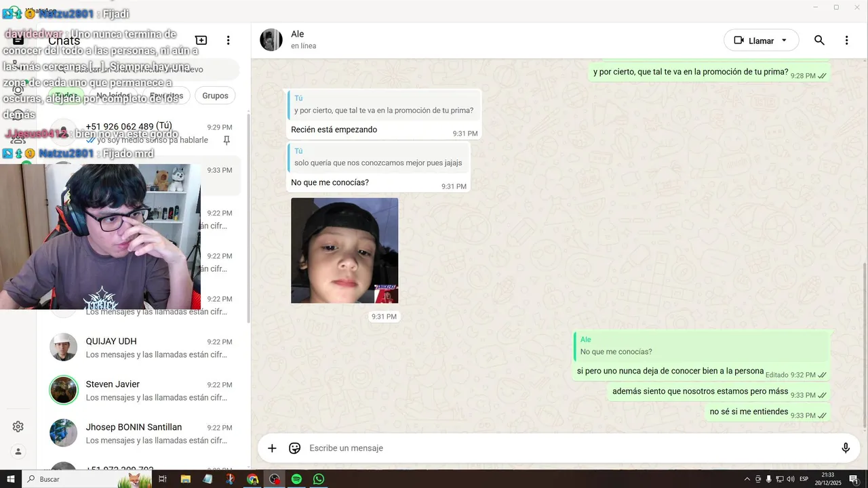Open File Explorer from taskbar
This screenshot has height=488, width=868.
pos(185,479)
